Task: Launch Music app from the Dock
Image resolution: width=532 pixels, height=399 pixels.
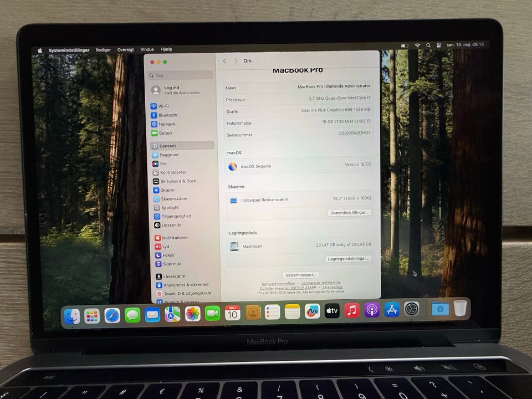Action: pos(352,310)
